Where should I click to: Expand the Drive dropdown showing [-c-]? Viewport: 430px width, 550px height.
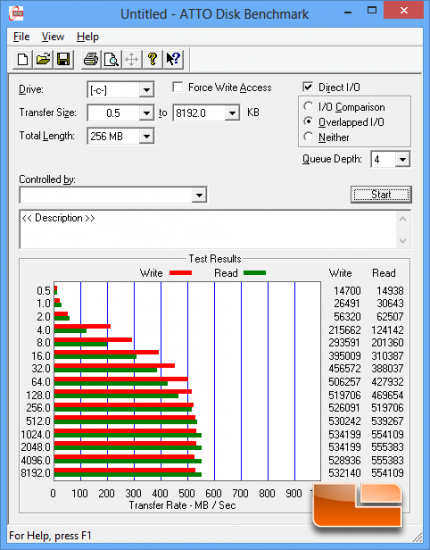point(120,90)
